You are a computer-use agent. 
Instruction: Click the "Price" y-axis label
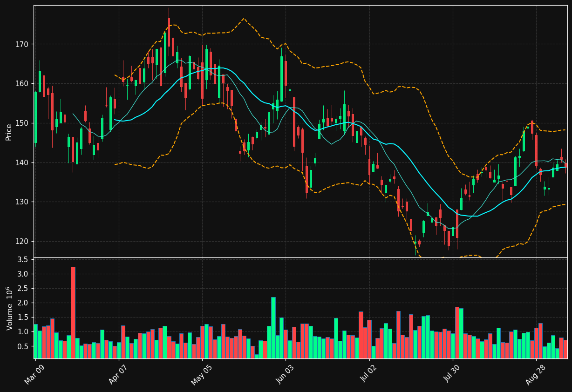[9, 132]
